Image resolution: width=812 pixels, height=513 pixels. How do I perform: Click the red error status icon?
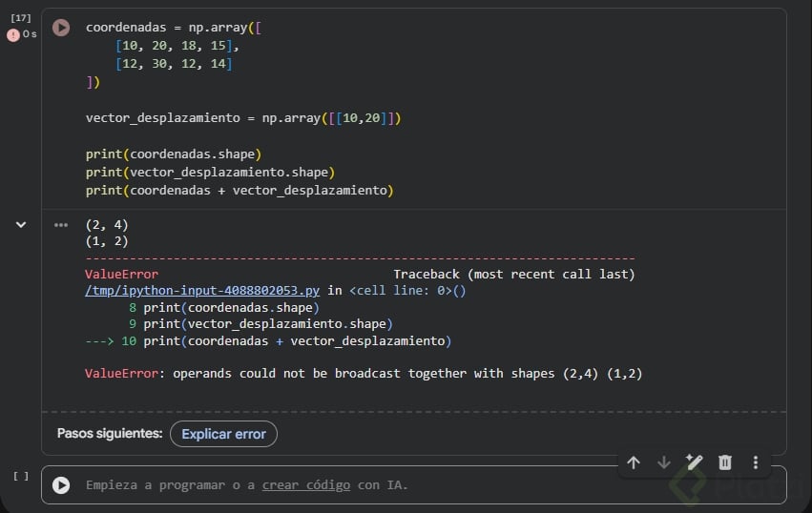(13, 34)
